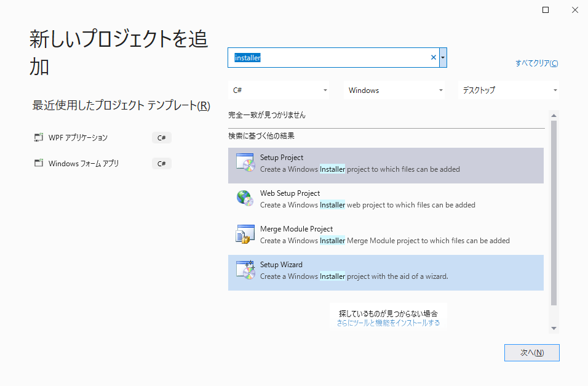The width and height of the screenshot is (588, 386).
Task: Click the Windows フォーム アプリ template icon
Action: click(39, 163)
